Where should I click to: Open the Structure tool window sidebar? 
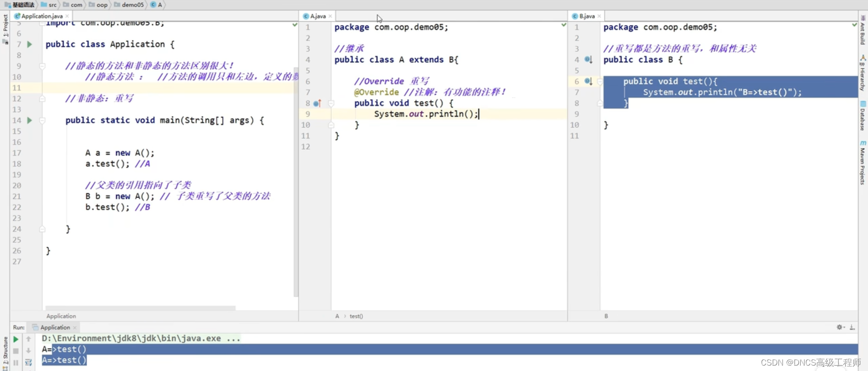tap(5, 354)
